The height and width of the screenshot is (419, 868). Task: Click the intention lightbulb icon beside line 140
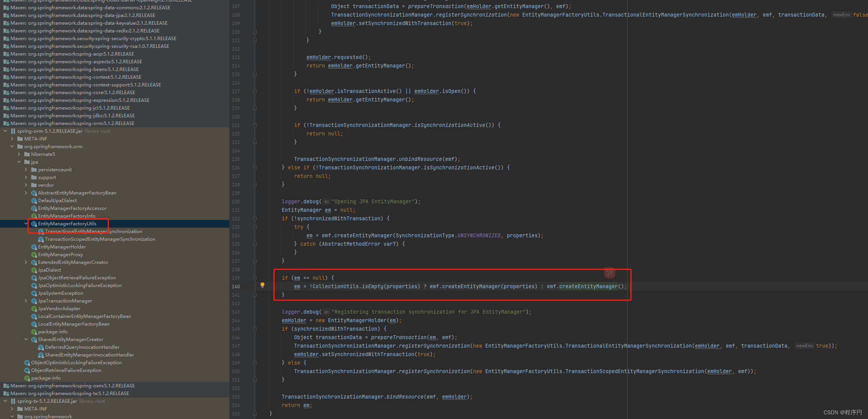(x=262, y=286)
